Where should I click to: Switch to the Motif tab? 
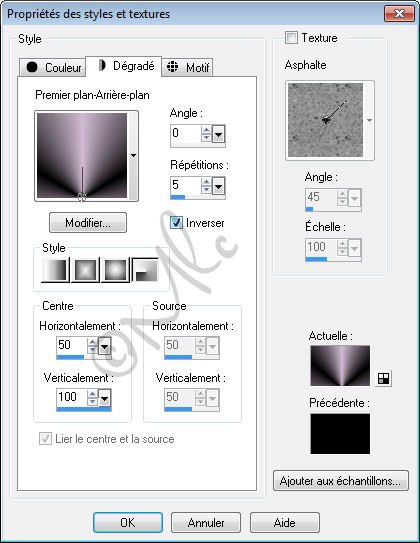(188, 67)
